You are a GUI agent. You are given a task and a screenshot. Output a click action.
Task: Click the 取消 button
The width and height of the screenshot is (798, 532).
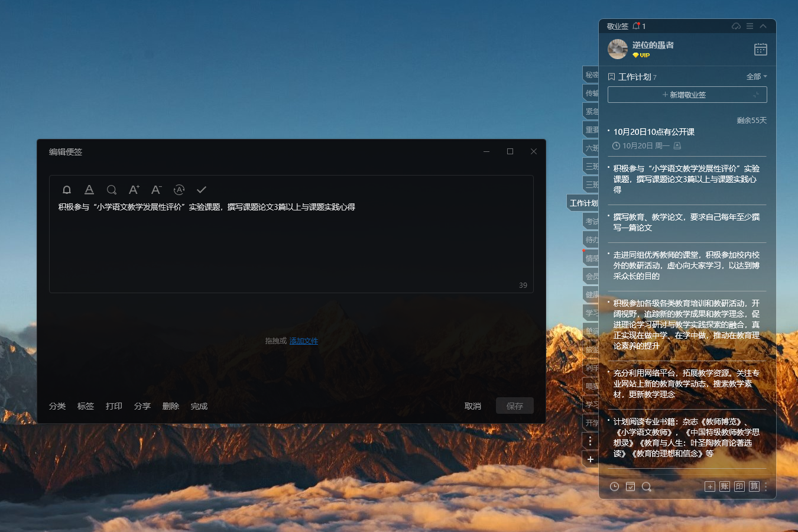473,406
